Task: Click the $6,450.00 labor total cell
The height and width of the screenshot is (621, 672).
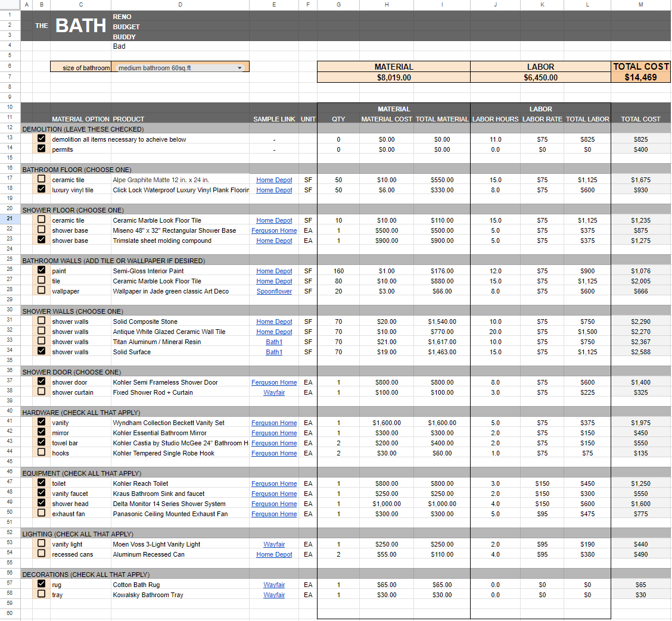Action: click(540, 77)
